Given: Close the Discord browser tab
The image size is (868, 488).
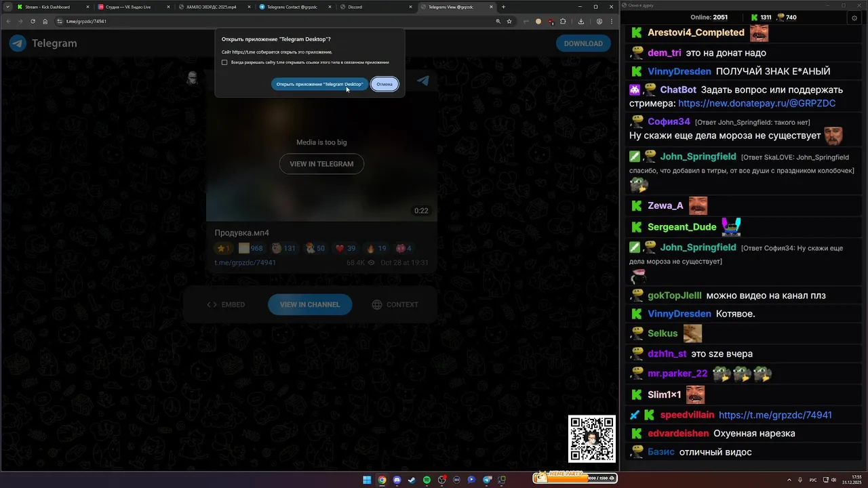Looking at the screenshot, I should coord(411,7).
